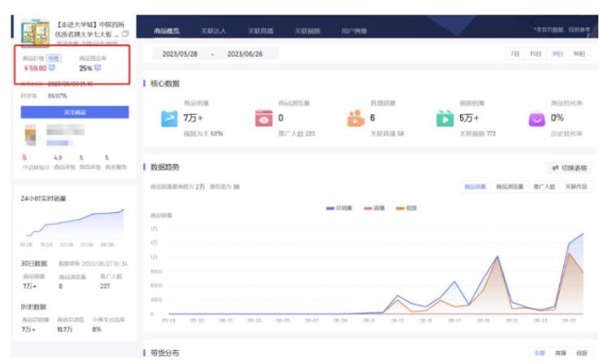Select the 90日 time range option
This screenshot has width=612, height=364.
(578, 54)
